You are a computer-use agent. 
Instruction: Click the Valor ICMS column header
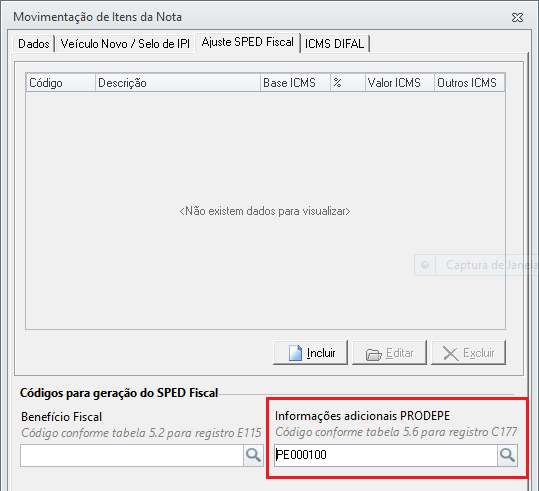(400, 83)
